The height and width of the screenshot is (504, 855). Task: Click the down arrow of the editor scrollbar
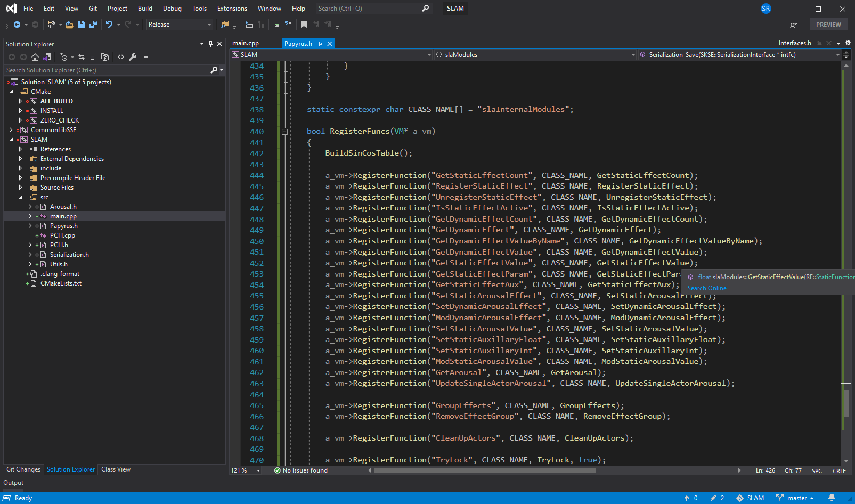846,461
